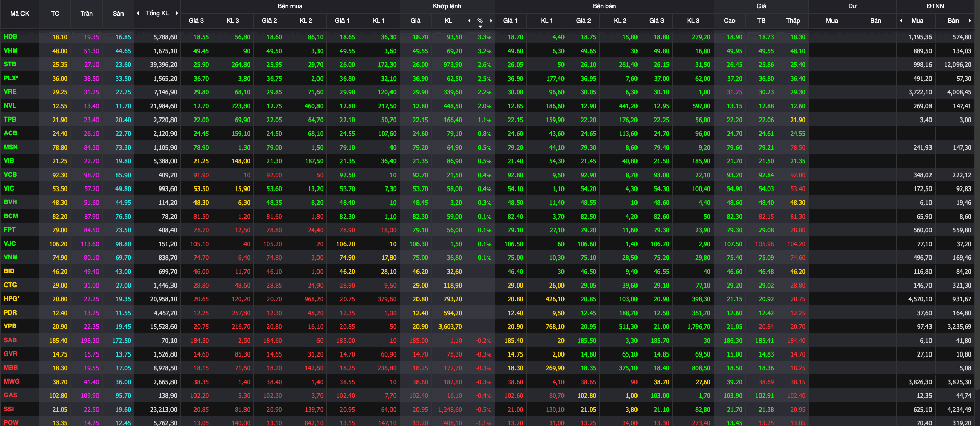Open the VRE stock ticker
Viewport: 980px width, 426px height.
click(10, 92)
